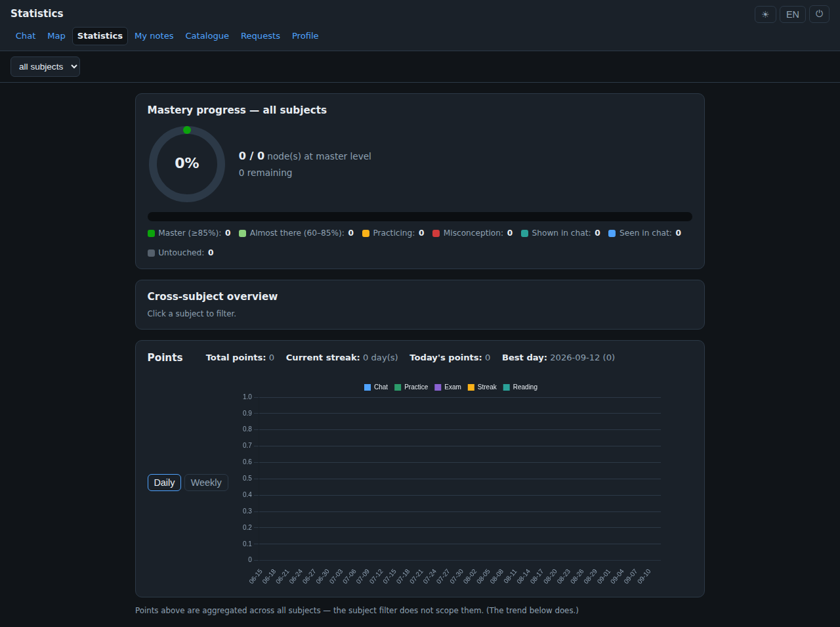Toggle the Chat series in chart legend
Image resolution: width=840 pixels, height=627 pixels.
pos(376,387)
